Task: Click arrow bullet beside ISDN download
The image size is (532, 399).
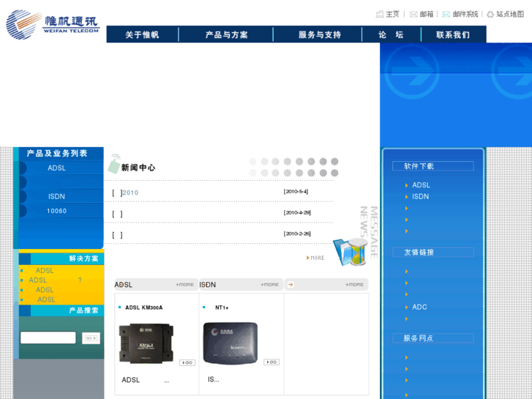Action: click(x=406, y=197)
